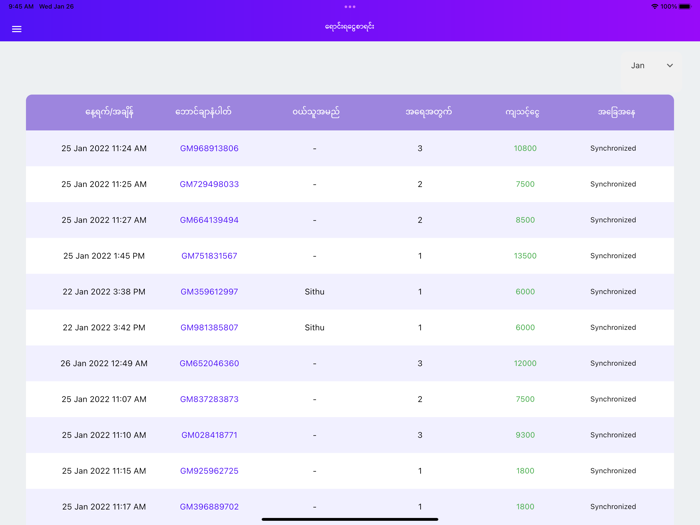The width and height of the screenshot is (700, 525).
Task: Select date cell 25 Jan 2022 11:25 AM
Action: point(104,184)
